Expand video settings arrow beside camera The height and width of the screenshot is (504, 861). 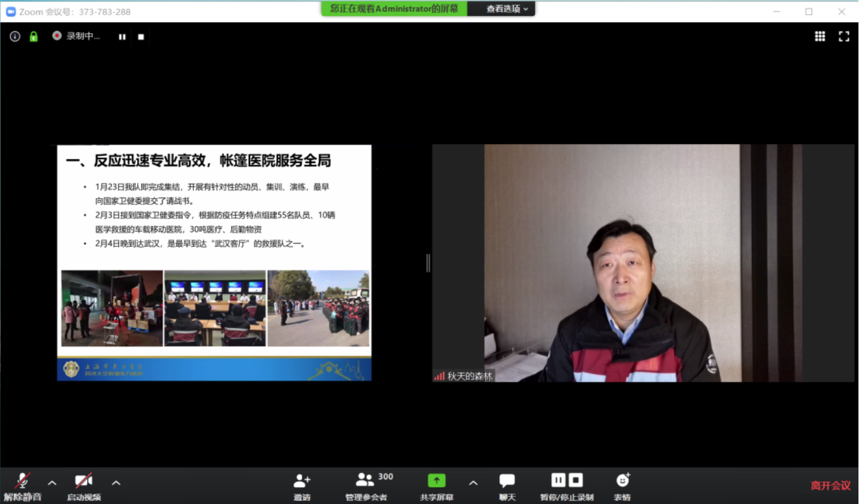tap(116, 483)
